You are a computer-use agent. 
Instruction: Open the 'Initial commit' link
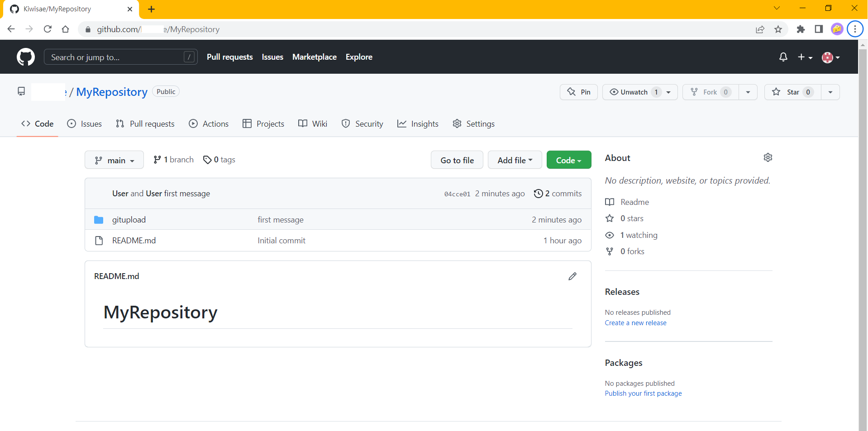click(281, 241)
